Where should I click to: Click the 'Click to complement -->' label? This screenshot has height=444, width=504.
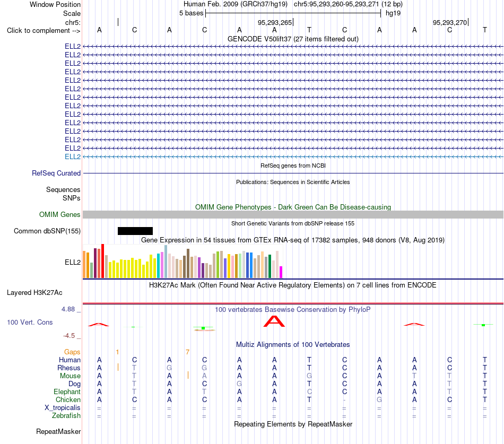(44, 31)
